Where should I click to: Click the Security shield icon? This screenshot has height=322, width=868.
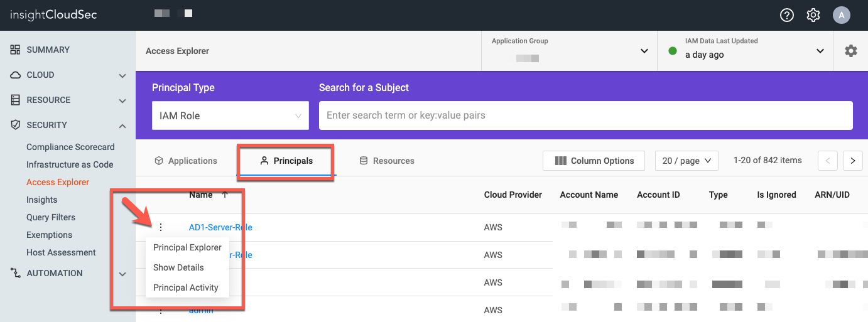click(16, 125)
